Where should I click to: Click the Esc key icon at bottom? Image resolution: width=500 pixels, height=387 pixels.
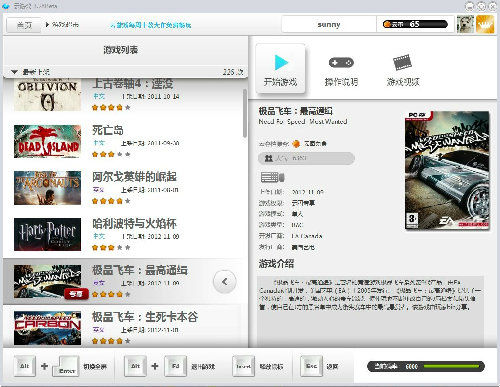(311, 366)
